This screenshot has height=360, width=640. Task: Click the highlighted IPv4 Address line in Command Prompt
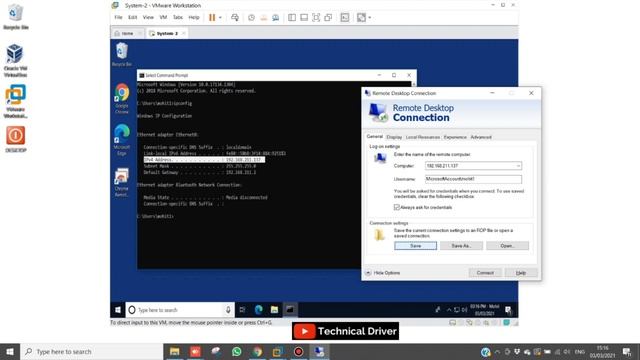point(204,160)
